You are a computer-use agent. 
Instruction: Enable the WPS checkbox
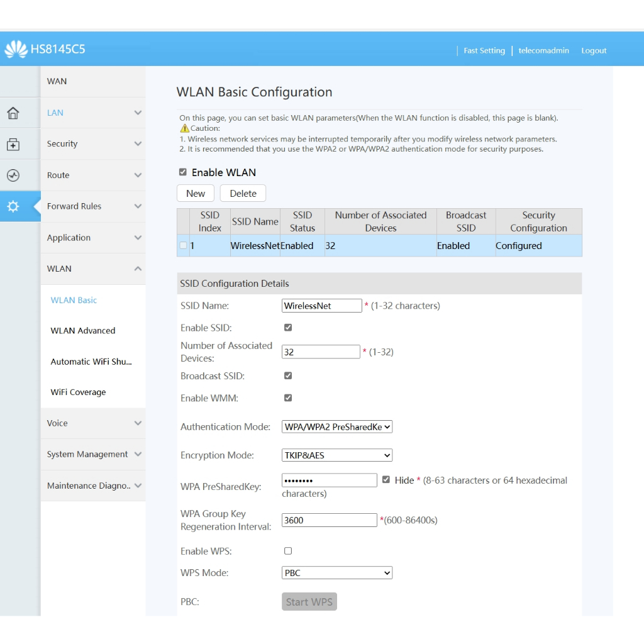288,551
